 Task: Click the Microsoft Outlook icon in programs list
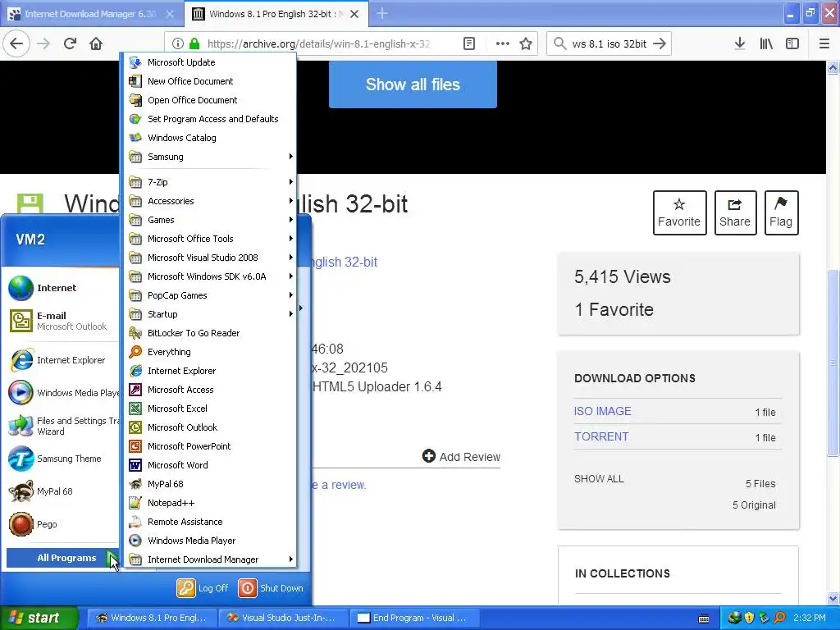coord(135,427)
